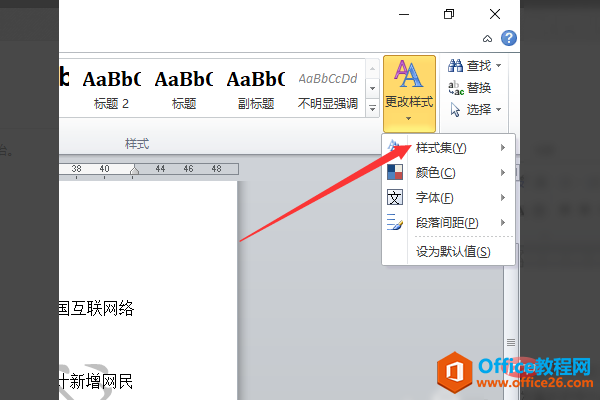This screenshot has height=400, width=600.
Task: Click the 字体 font icon in menu
Action: click(395, 198)
